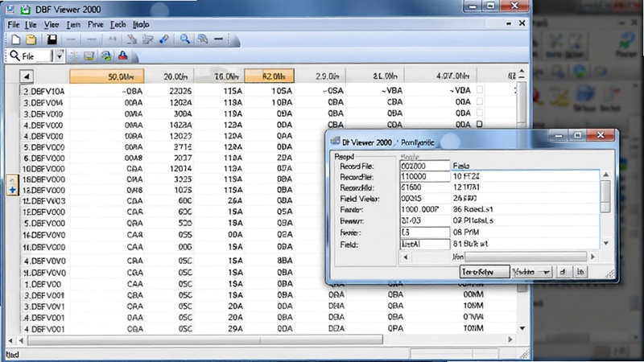Screen dimensions: 644x362
Task: Click the first small square button after the dialog dropdown
Action: pos(563,272)
